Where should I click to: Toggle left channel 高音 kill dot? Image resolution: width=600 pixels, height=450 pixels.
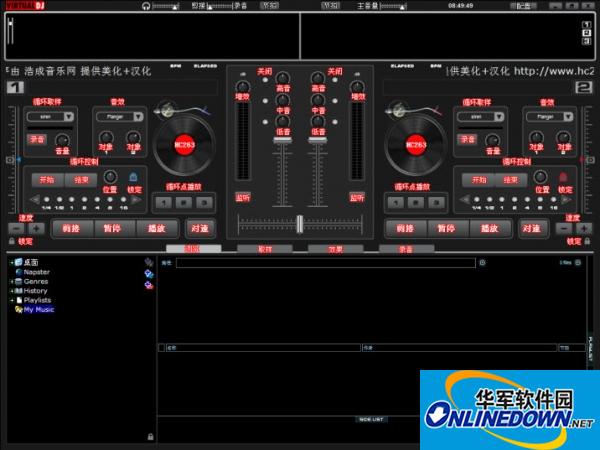(265, 80)
